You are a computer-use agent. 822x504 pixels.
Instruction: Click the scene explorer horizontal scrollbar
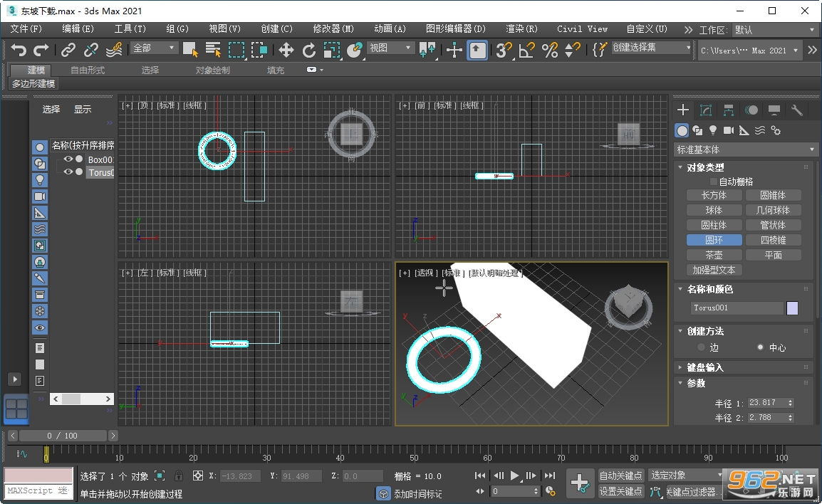[82, 399]
